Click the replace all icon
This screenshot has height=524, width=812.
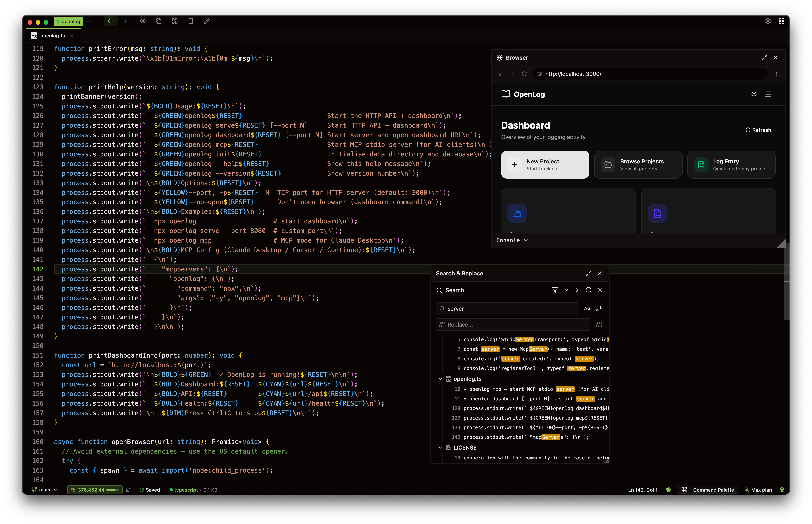click(599, 325)
